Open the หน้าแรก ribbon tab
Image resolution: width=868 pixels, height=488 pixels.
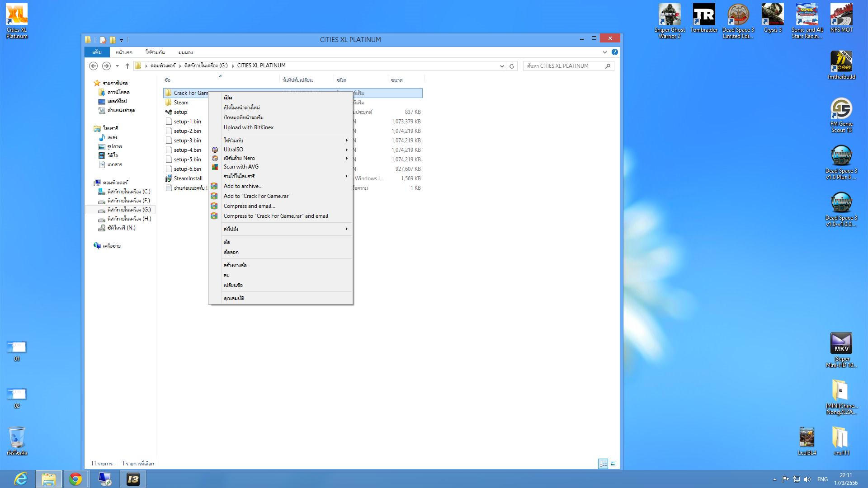[x=123, y=52]
